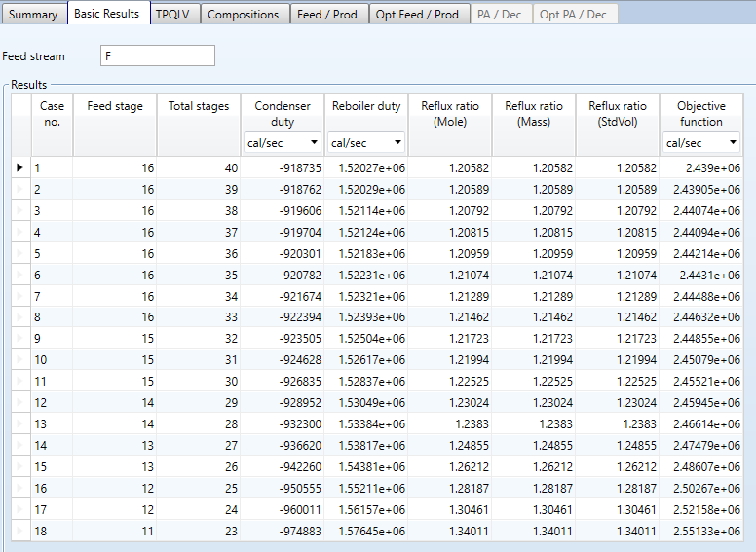Click the Total stages column header

199,126
